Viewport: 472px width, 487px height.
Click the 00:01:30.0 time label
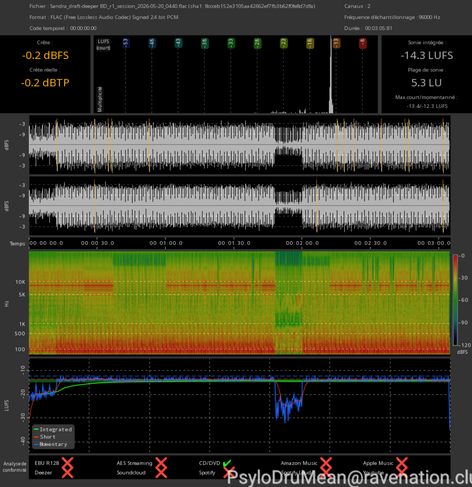[234, 243]
